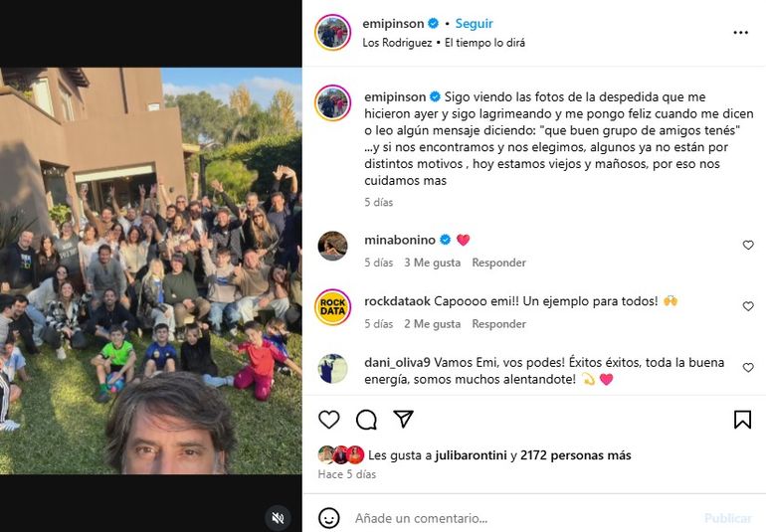Screen dimensions: 766x532
Task: View the rockdataok profile picture
Action: click(x=332, y=307)
